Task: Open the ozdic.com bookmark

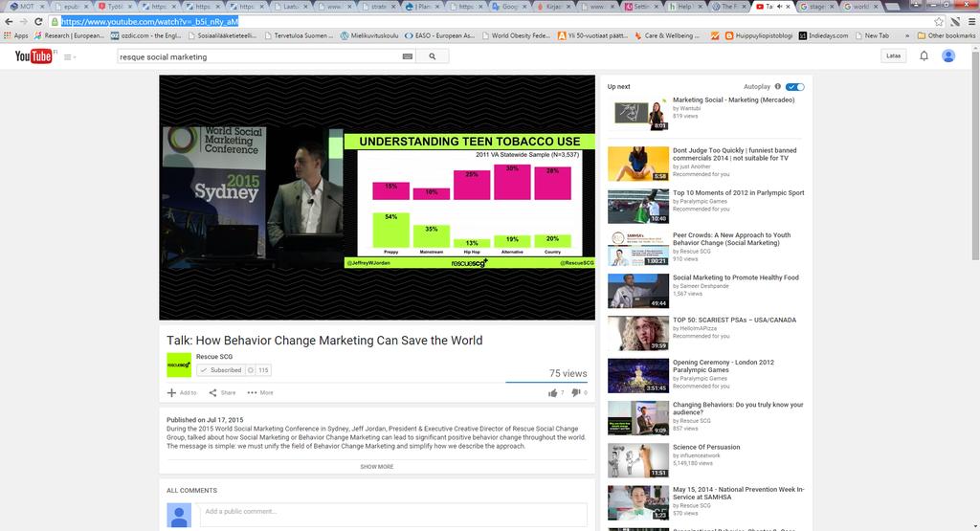Action: (145, 36)
